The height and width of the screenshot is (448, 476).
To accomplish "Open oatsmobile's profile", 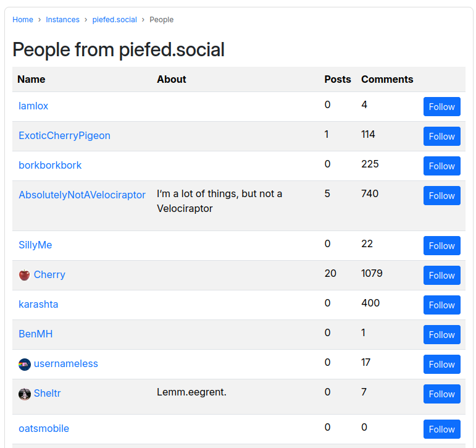I will point(44,429).
